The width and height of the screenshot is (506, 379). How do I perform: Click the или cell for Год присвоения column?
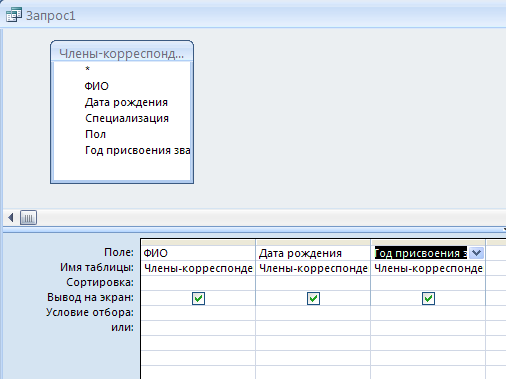(x=428, y=328)
